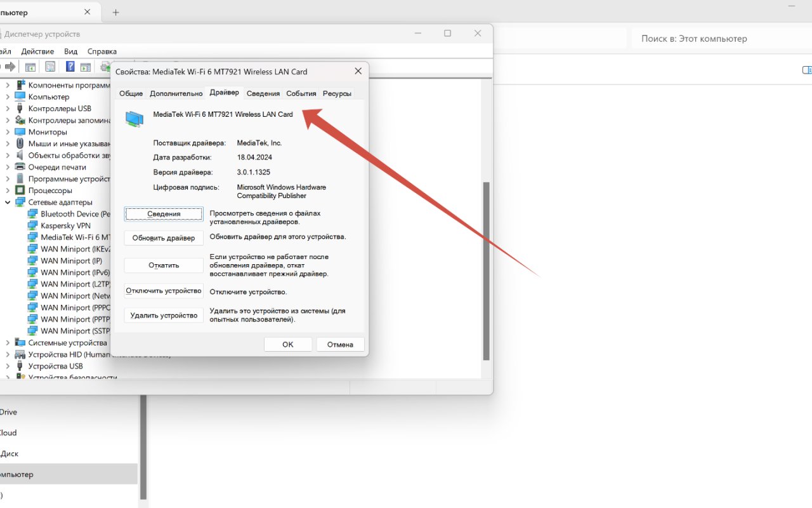This screenshot has height=508, width=812.
Task: Click the forward arrow in Device Manager toolbar
Action: [10, 67]
